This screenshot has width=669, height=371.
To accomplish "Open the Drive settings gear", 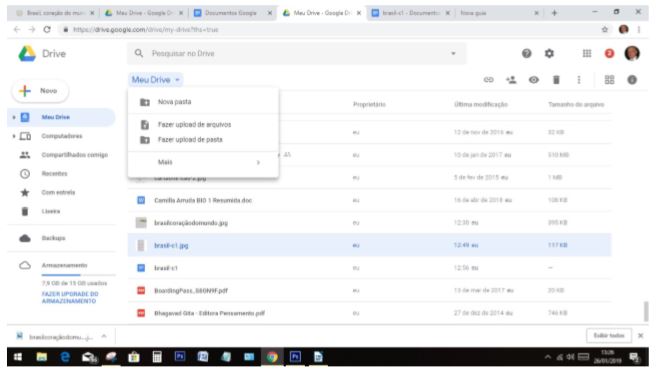I will 549,53.
